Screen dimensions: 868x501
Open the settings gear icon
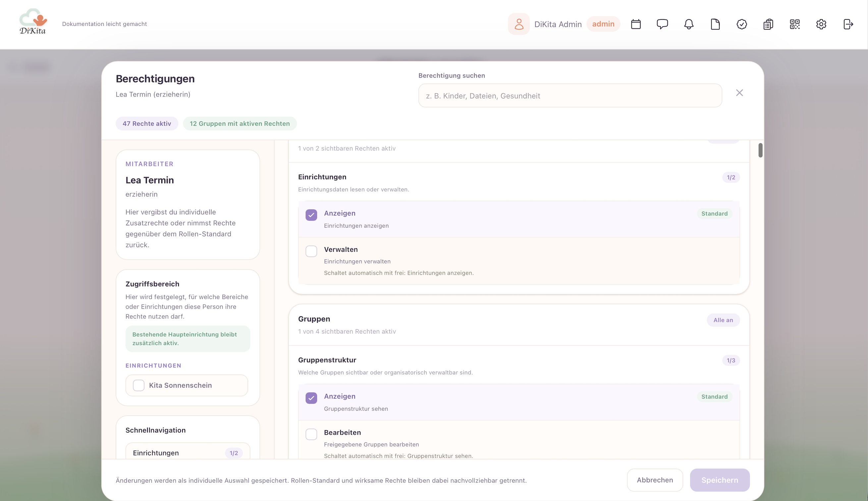point(821,24)
